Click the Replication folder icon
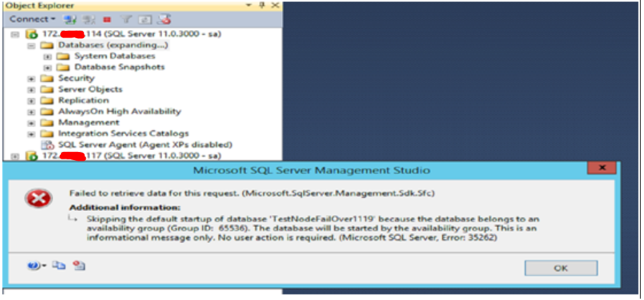644x300 pixels. tap(47, 101)
